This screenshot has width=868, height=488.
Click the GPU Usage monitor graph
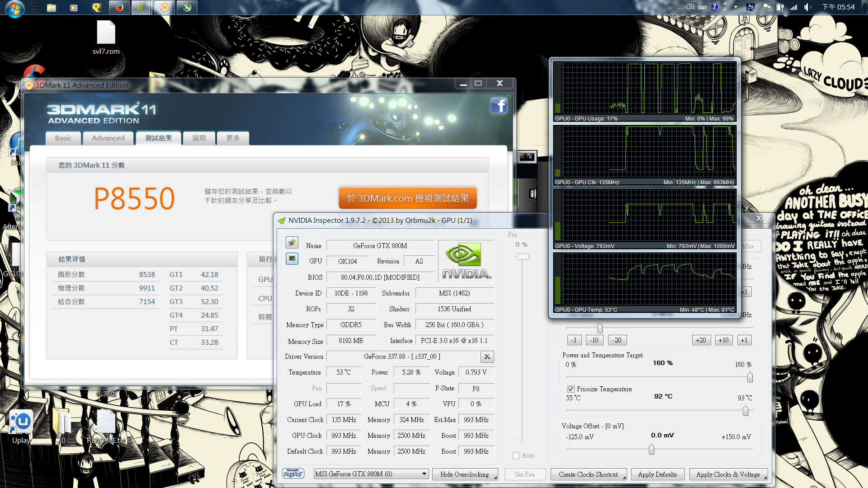point(644,92)
